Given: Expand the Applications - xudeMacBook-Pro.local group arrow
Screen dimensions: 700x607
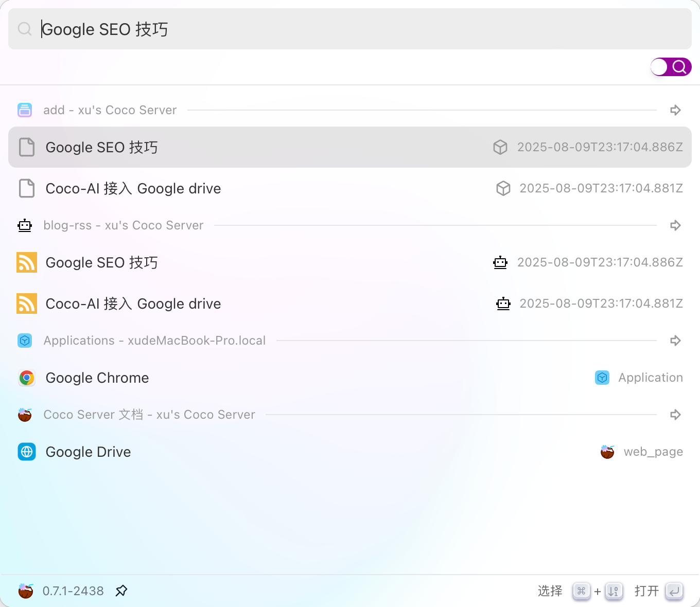Looking at the screenshot, I should (x=675, y=341).
